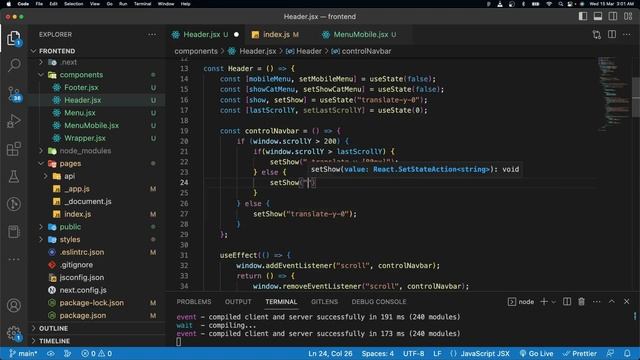This screenshot has width=640, height=360.
Task: Open terminal panel more actions ellipsis
Action: click(597, 302)
